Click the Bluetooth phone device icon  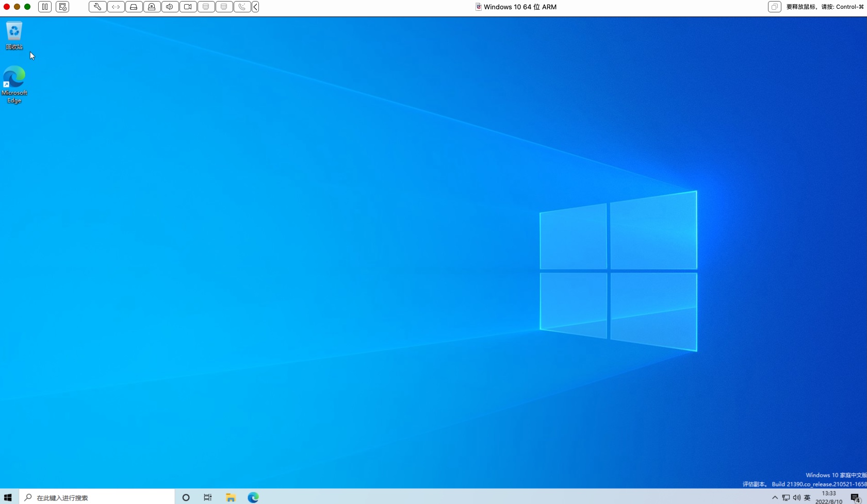click(x=242, y=7)
